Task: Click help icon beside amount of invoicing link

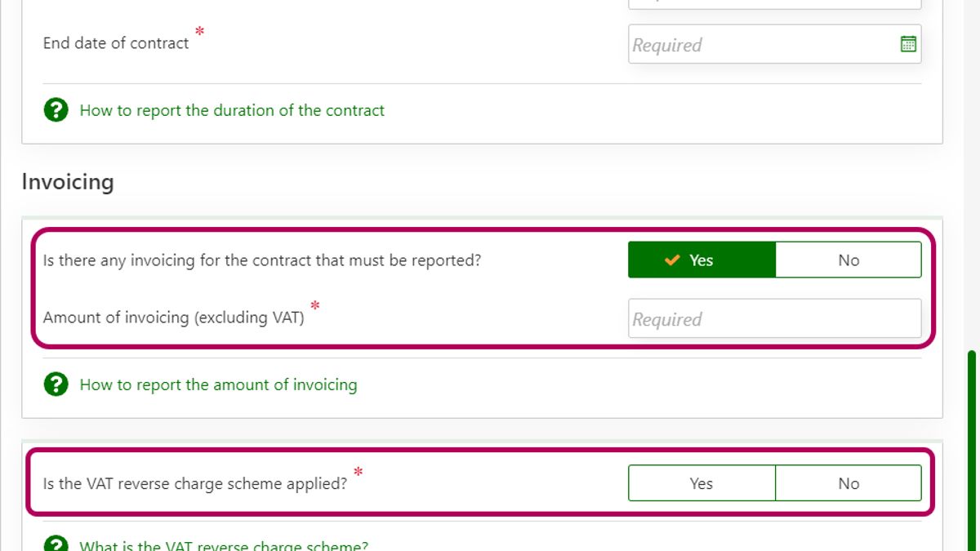Action: 56,384
